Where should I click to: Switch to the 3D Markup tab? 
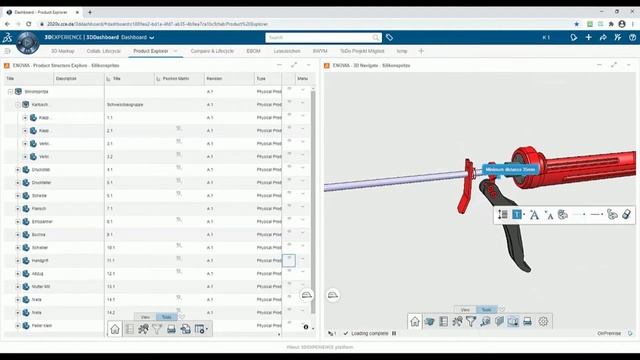pos(62,51)
